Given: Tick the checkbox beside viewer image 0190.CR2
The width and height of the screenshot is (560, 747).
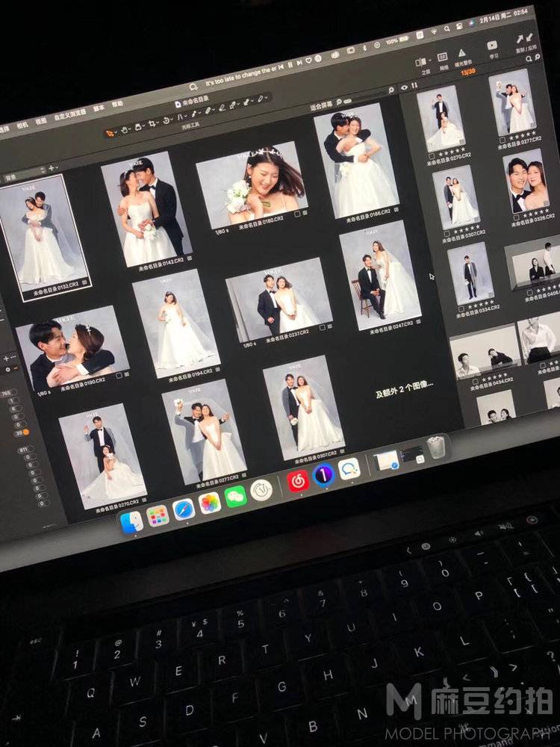Looking at the screenshot, I should (x=119, y=376).
